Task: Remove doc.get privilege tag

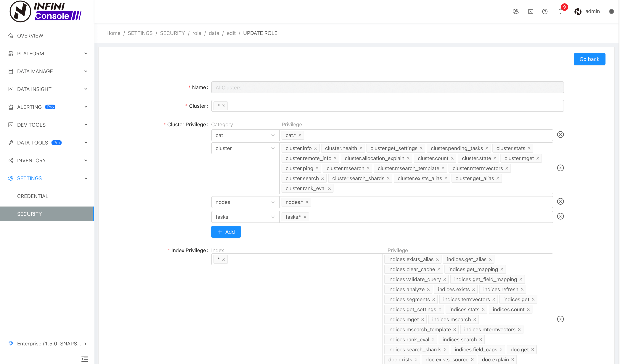Action: click(532, 350)
